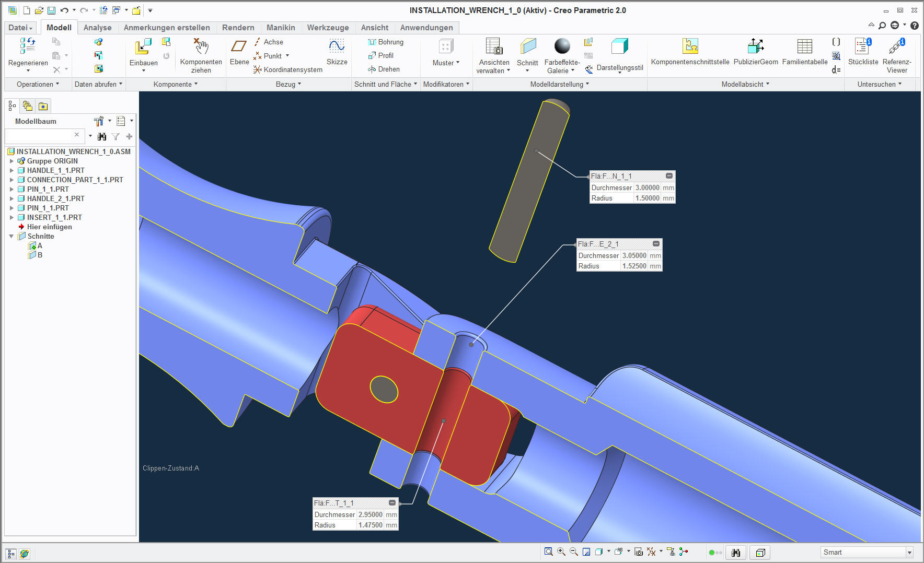Open the Muster pattern dropdown
Viewport: 924px width, 563px height.
446,63
